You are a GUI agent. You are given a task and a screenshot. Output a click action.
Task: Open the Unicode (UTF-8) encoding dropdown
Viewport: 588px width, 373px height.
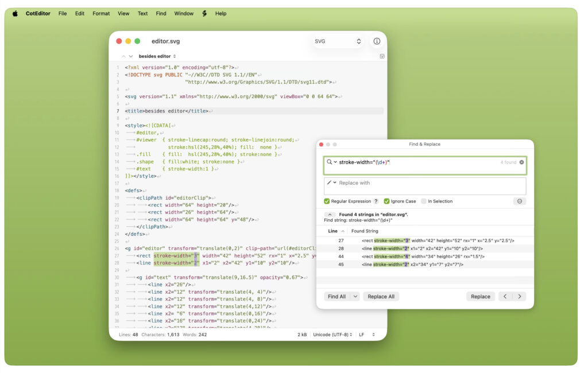[x=331, y=335]
